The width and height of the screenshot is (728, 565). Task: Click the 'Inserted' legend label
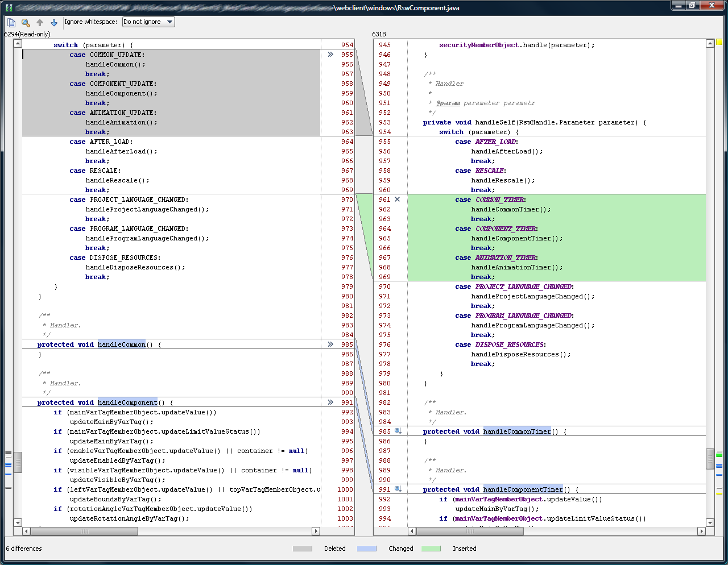click(x=465, y=549)
